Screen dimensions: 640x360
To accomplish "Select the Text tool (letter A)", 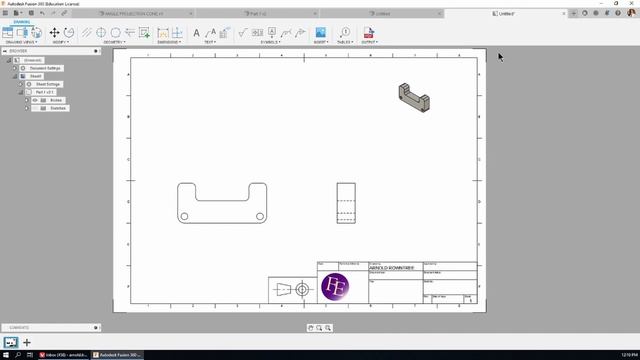I will [x=196, y=33].
